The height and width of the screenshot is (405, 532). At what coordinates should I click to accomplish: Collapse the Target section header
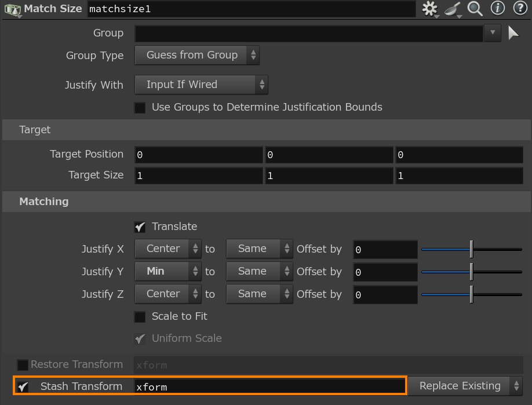coord(35,130)
